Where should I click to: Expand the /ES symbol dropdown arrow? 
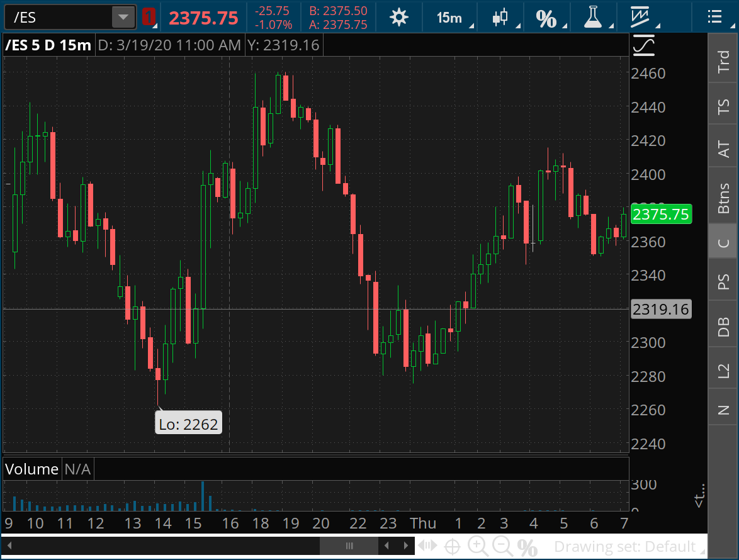tap(123, 18)
